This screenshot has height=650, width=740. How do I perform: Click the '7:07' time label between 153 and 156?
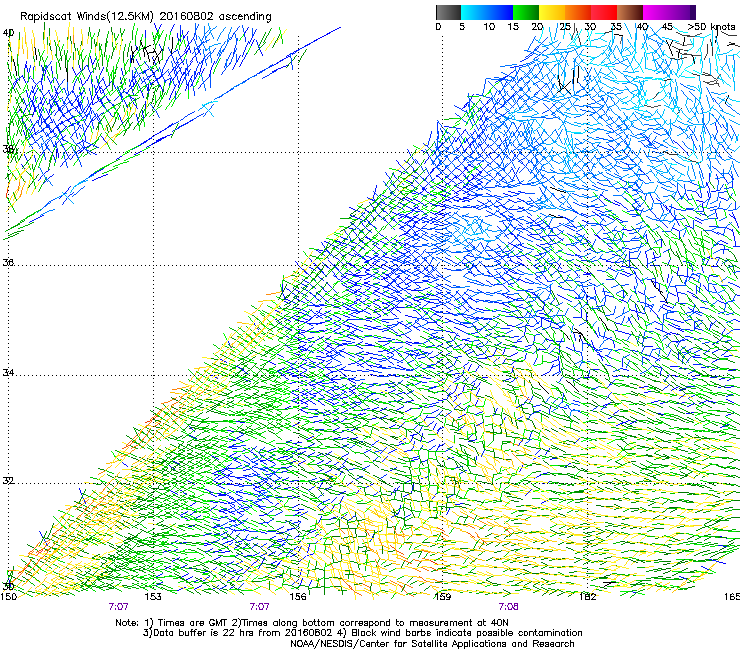(x=260, y=607)
